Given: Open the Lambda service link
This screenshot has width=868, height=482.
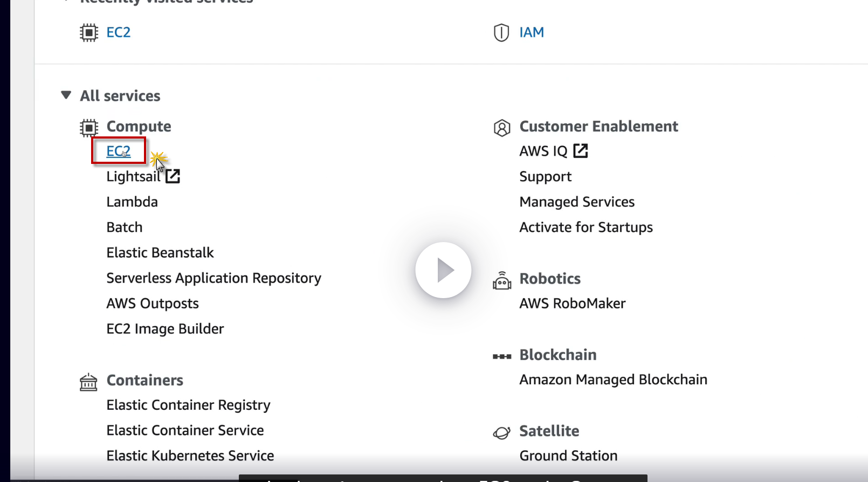Looking at the screenshot, I should tap(132, 202).
